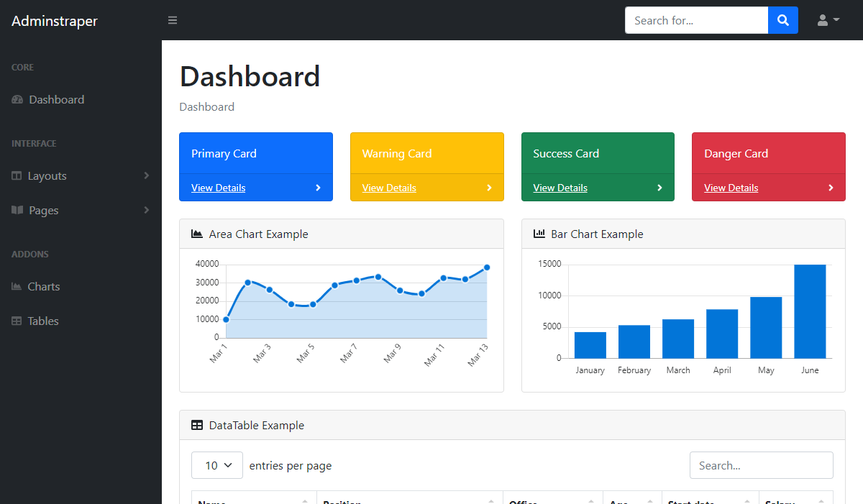
Task: Toggle the sidebar with the hamburger icon
Action: [x=173, y=20]
